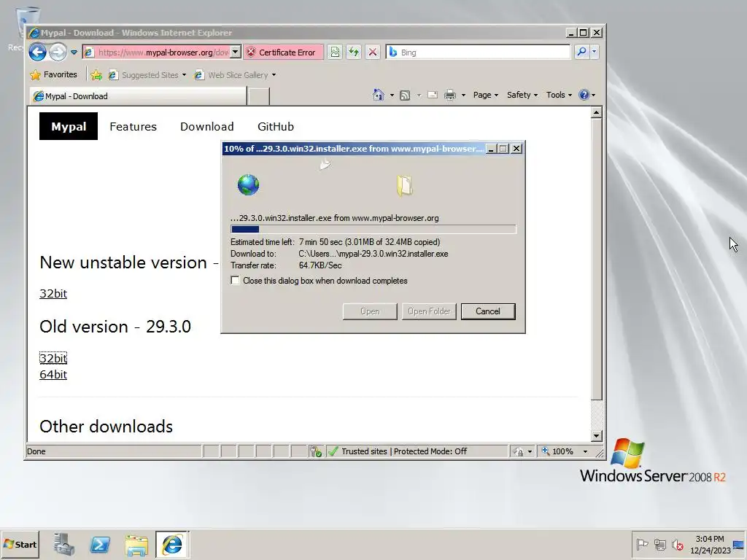
Task: Click the Action Center flag tray icon
Action: 642,544
